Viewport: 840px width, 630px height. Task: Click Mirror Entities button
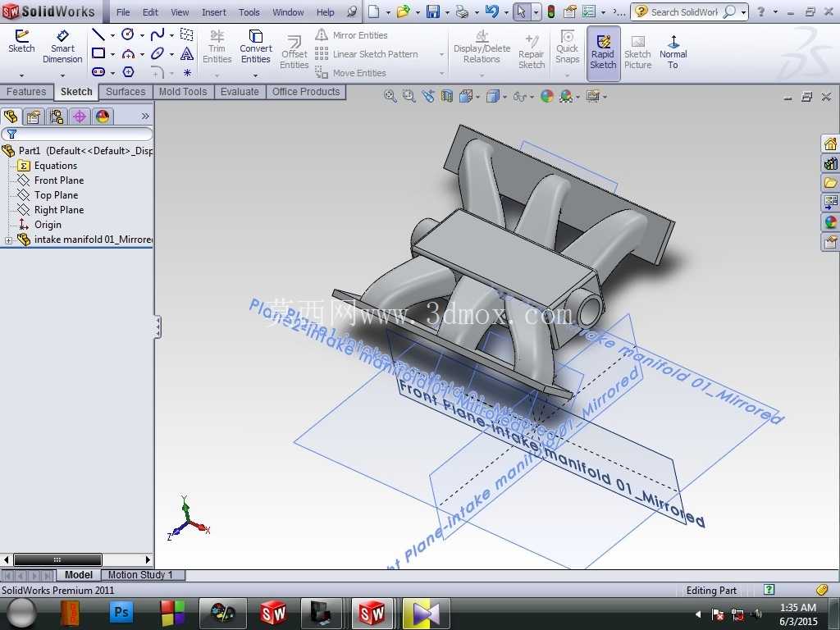click(x=351, y=34)
